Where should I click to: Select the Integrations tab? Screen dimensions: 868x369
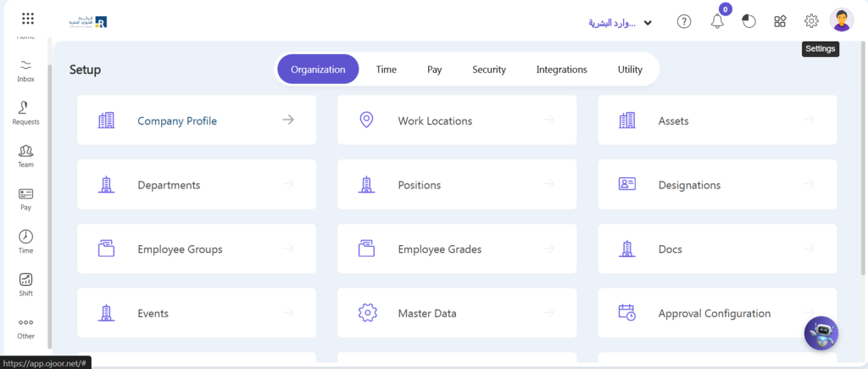[x=561, y=70]
